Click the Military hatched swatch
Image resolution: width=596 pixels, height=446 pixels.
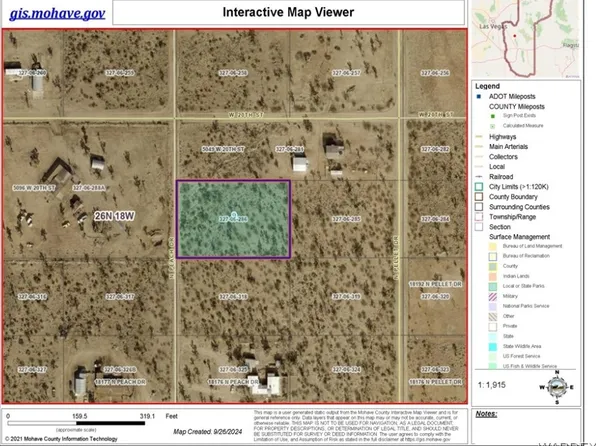[x=493, y=297]
